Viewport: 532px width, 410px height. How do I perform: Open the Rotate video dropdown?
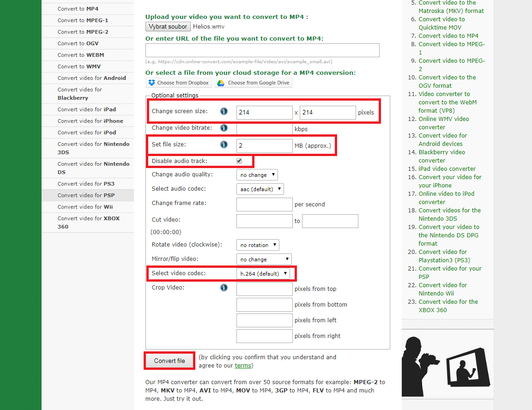[x=258, y=245]
